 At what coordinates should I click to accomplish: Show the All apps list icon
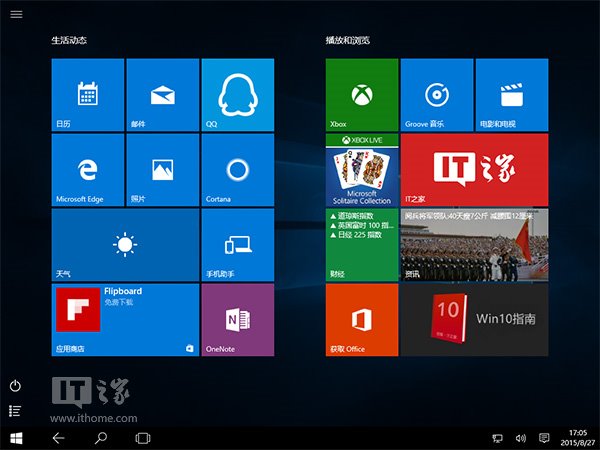click(x=16, y=410)
